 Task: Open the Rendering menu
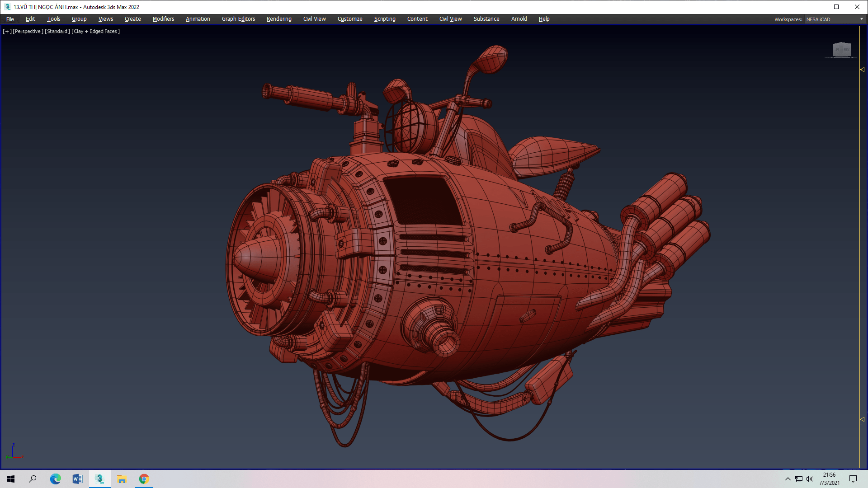pos(279,19)
